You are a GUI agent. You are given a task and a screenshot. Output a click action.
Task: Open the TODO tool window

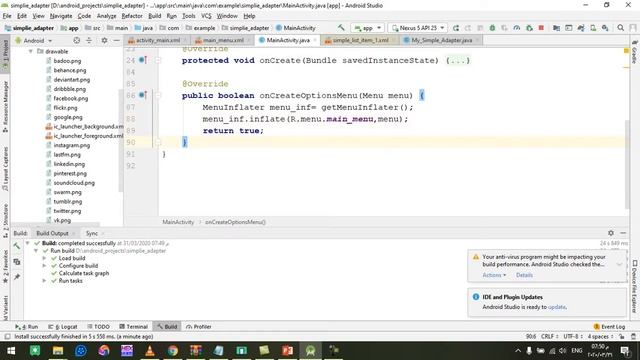pyautogui.click(x=98, y=327)
